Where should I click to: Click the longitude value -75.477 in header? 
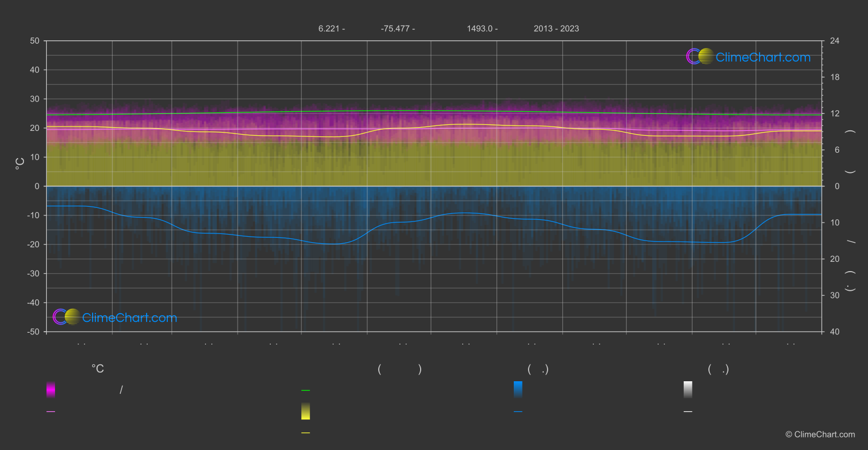tap(395, 28)
